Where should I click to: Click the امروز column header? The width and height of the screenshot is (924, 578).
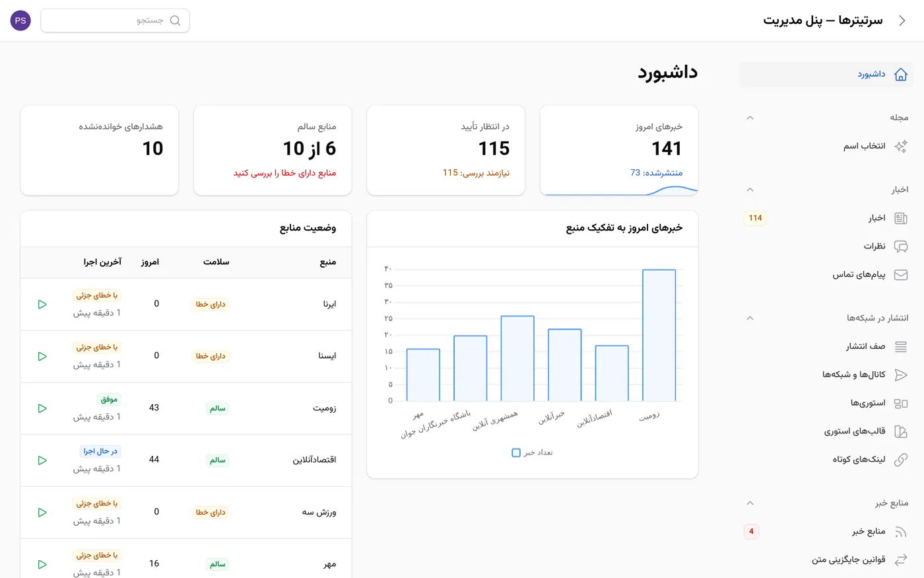[x=150, y=262]
